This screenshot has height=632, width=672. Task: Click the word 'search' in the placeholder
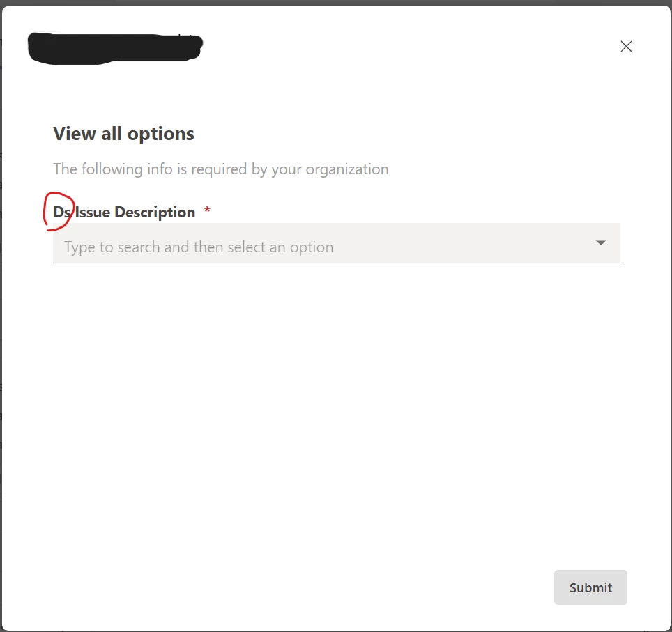coord(139,247)
